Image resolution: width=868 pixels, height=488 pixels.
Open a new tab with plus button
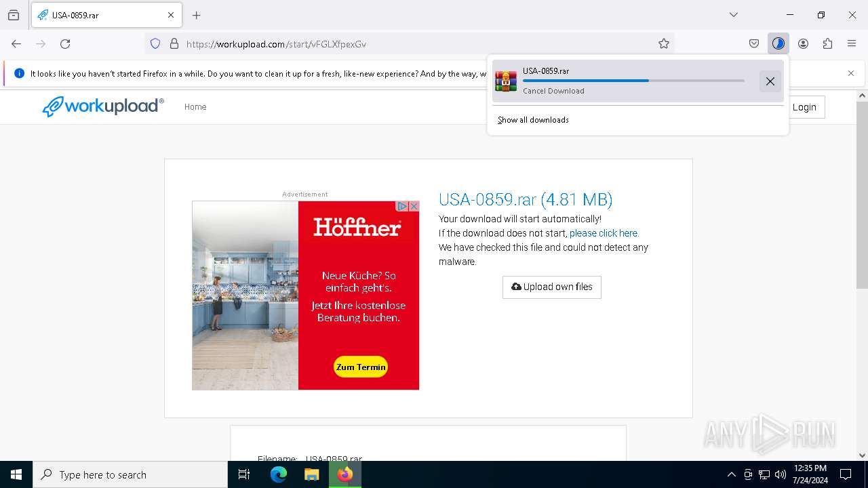197,15
